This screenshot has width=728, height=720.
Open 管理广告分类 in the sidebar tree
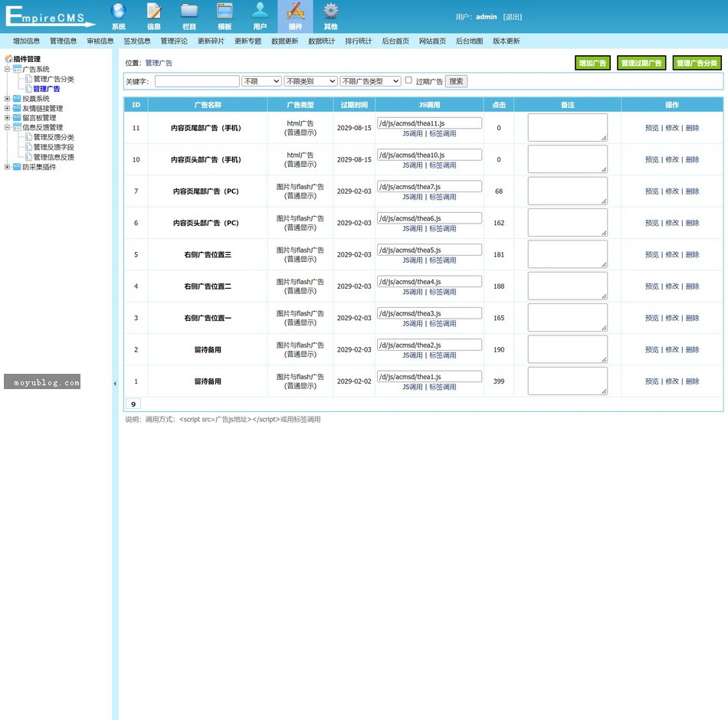point(54,79)
